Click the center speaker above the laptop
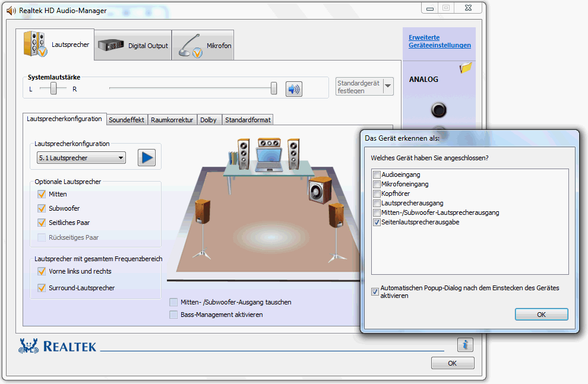The width and height of the screenshot is (588, 384). 269,142
